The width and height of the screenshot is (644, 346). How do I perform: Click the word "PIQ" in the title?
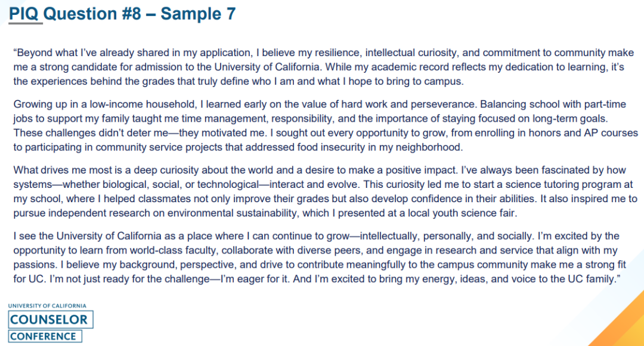(x=24, y=13)
